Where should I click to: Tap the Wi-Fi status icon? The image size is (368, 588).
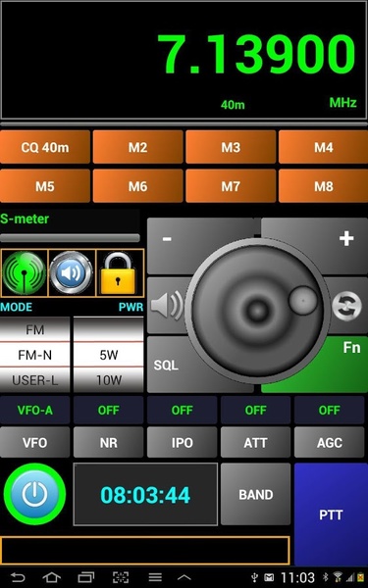[338, 577]
